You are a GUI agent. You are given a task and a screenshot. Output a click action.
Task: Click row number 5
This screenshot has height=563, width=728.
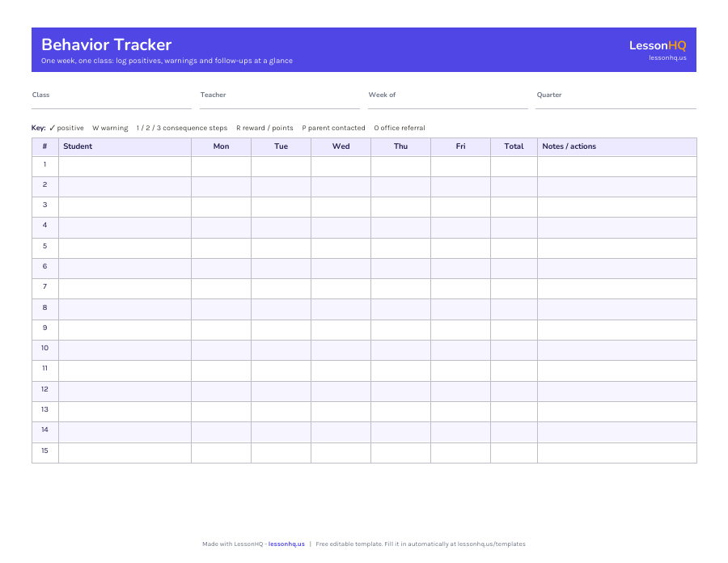45,246
